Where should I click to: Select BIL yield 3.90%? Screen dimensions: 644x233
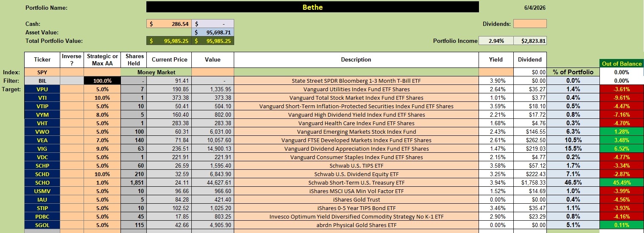coord(496,81)
